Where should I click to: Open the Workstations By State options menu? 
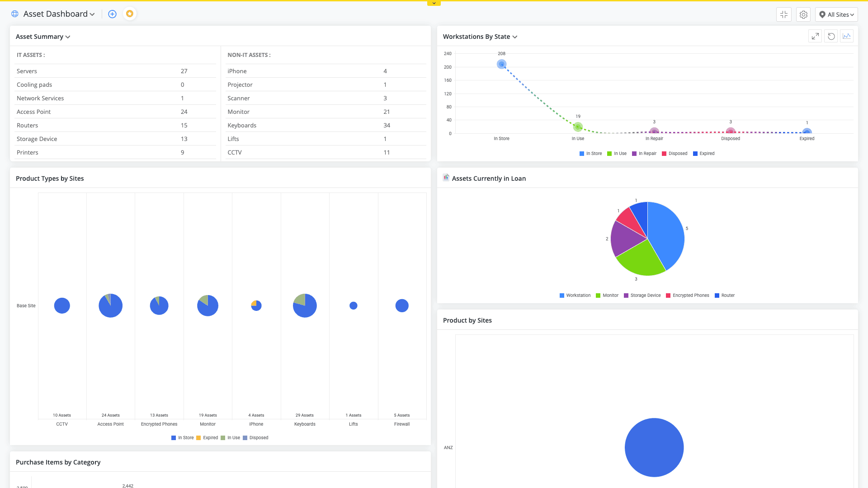pyautogui.click(x=515, y=37)
